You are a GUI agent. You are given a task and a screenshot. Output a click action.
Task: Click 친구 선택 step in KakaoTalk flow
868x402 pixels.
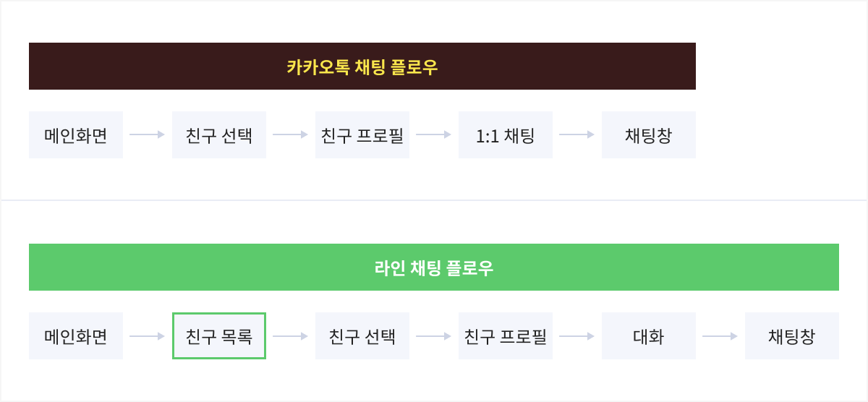[219, 134]
